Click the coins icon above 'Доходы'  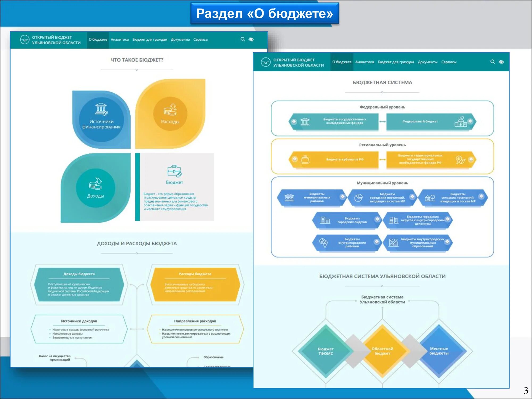click(x=95, y=184)
